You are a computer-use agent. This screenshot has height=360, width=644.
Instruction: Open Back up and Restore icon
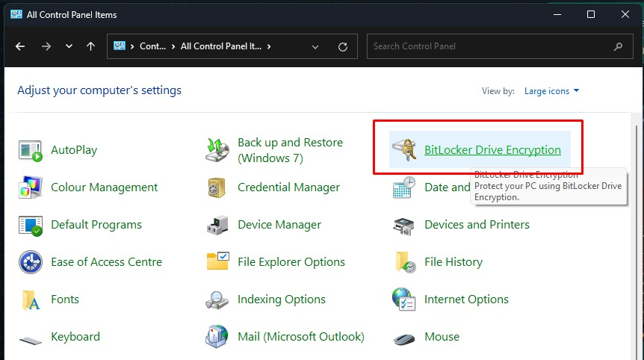(x=217, y=150)
